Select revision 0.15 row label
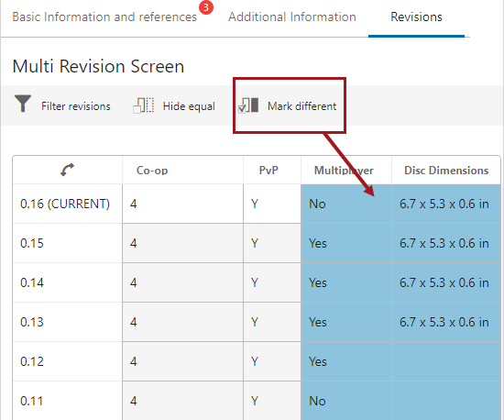 (32, 243)
